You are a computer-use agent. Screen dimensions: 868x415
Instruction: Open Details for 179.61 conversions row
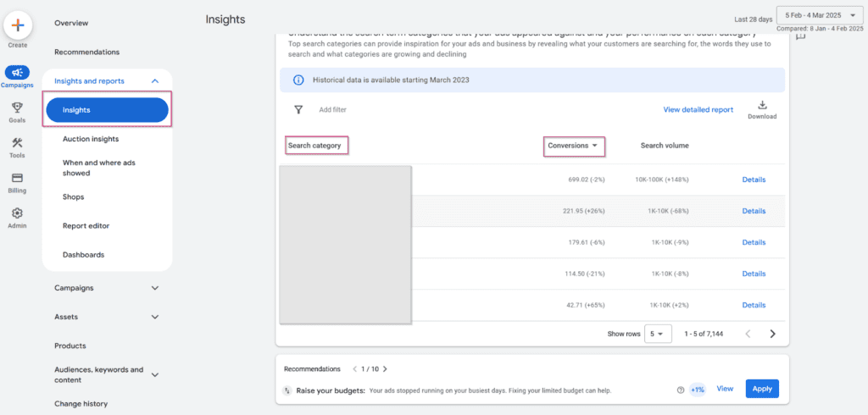point(754,242)
